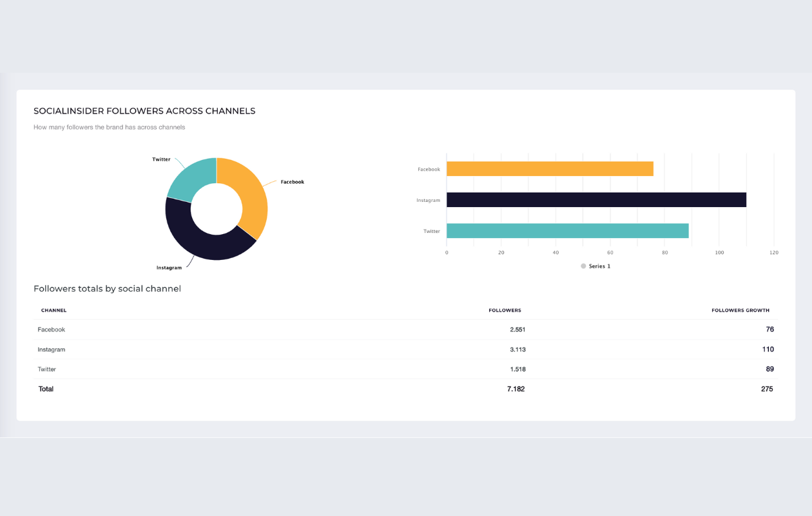Screen dimensions: 812x516
Task: Click the 120 tick on the chart axis
Action: [x=773, y=253]
